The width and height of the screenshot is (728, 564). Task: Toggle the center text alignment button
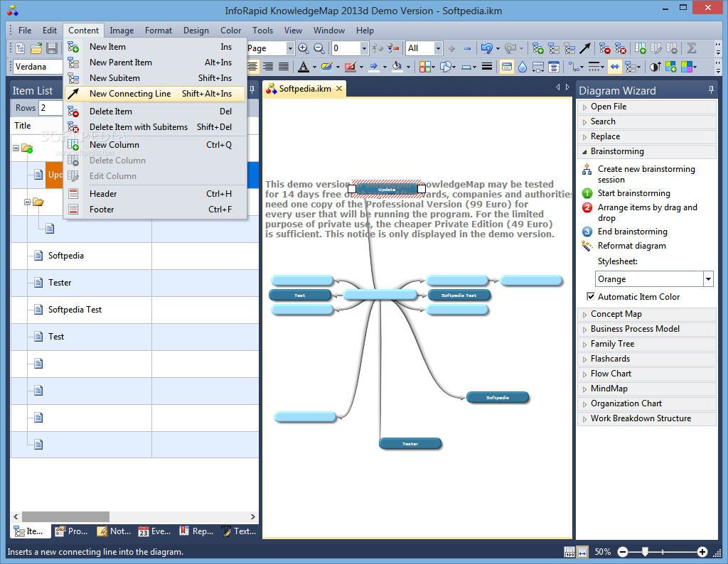tap(252, 67)
